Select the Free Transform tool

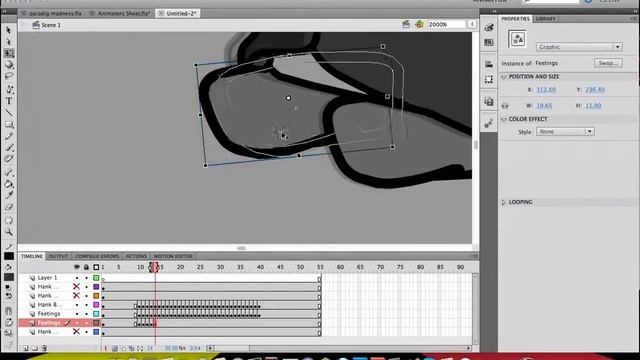(9, 53)
